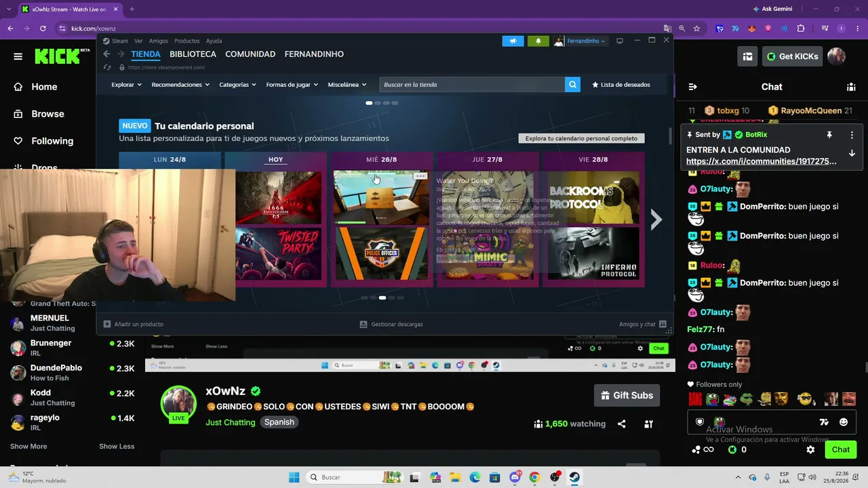The height and width of the screenshot is (488, 868).
Task: Expand the Fernandinho account dropdown in Steam
Action: (x=580, y=41)
